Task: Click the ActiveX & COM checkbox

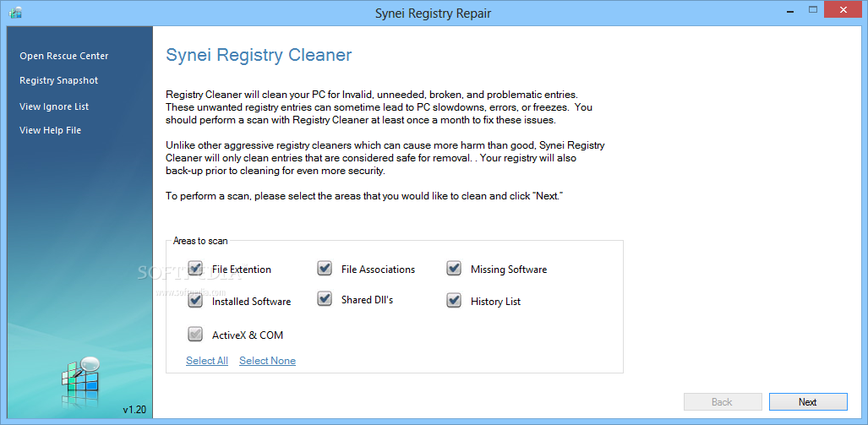Action: click(x=195, y=335)
